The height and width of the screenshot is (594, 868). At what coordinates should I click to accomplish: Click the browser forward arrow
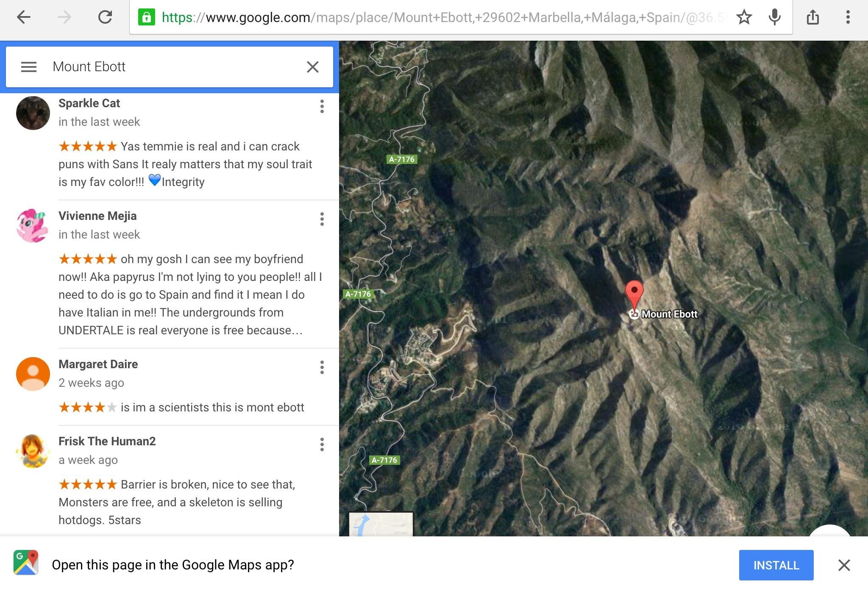[64, 17]
